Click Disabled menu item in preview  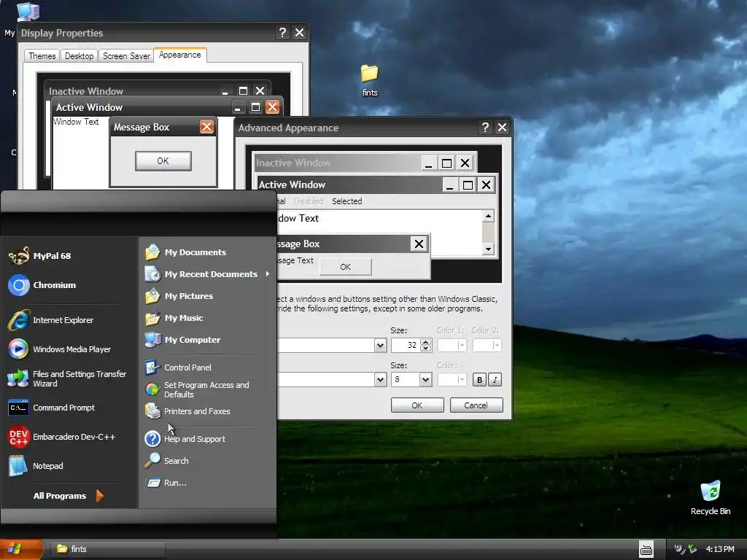click(x=309, y=201)
